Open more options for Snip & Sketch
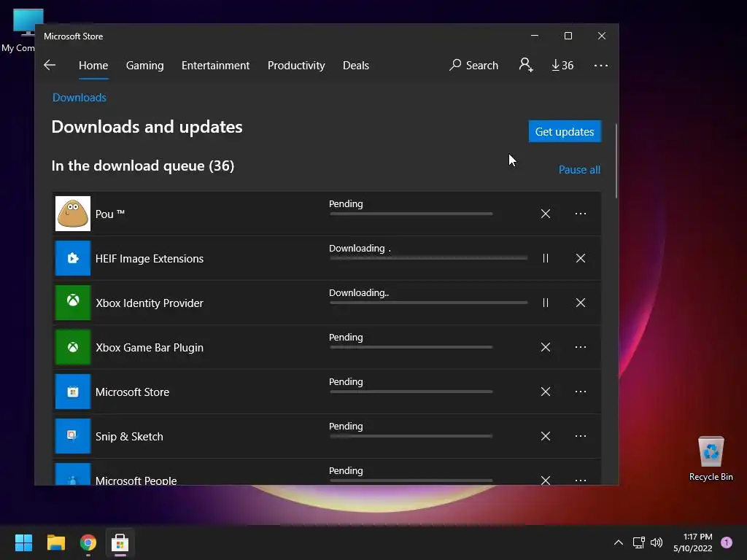 pos(580,436)
